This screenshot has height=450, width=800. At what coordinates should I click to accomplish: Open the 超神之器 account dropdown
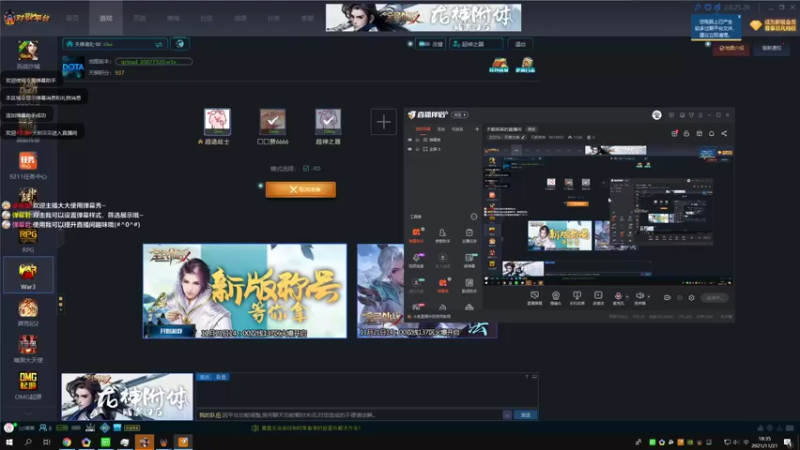tap(476, 44)
